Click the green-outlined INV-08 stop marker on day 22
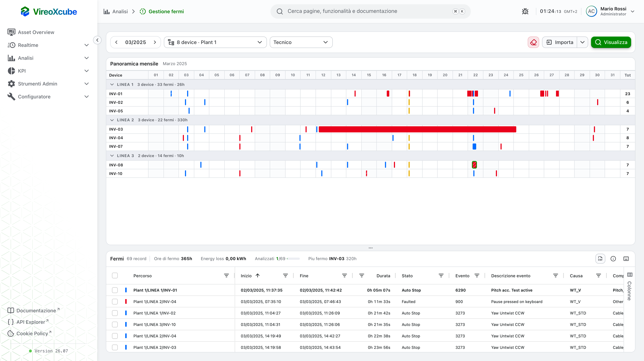This screenshot has height=361, width=644. (x=474, y=165)
